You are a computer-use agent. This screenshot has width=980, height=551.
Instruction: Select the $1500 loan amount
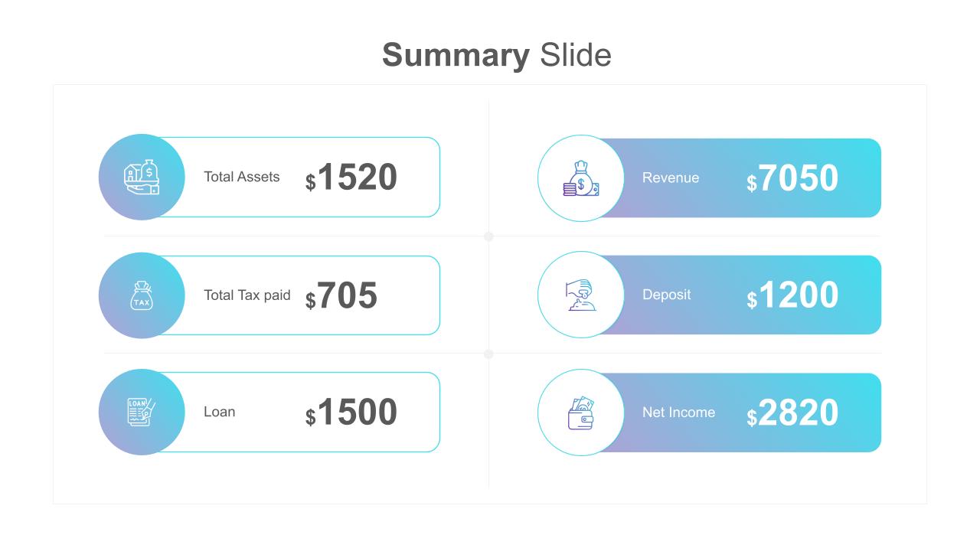pyautogui.click(x=351, y=412)
